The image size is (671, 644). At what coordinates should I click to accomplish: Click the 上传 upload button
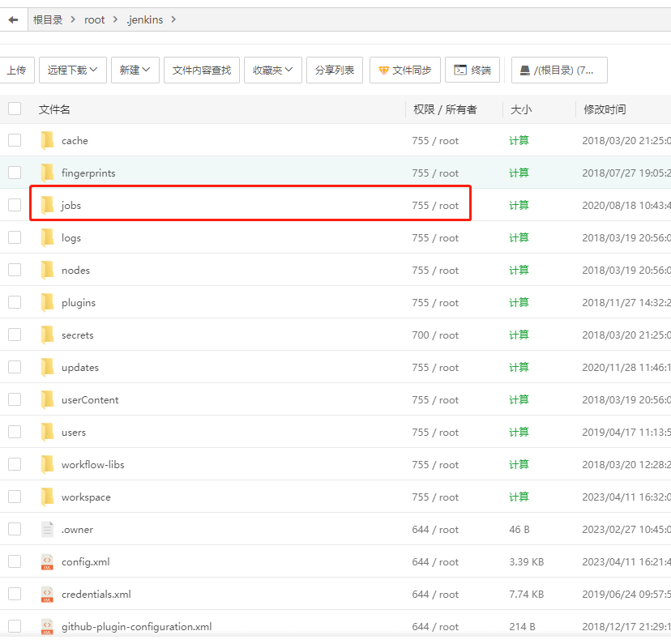coord(16,70)
